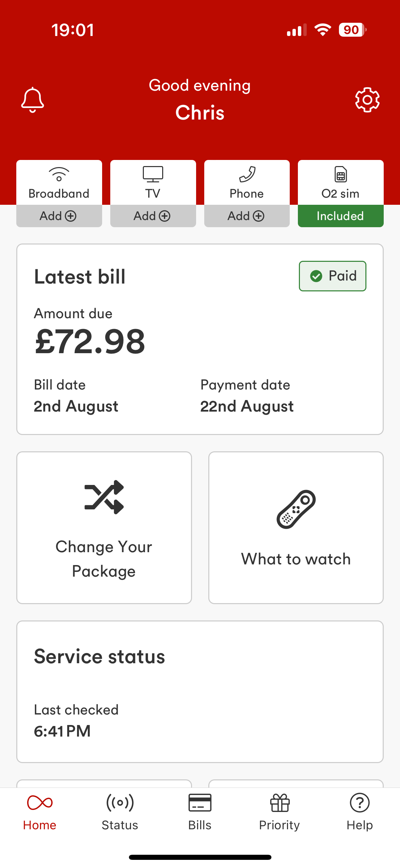Switch to the Status tab
This screenshot has height=868, width=400.
coord(120,812)
